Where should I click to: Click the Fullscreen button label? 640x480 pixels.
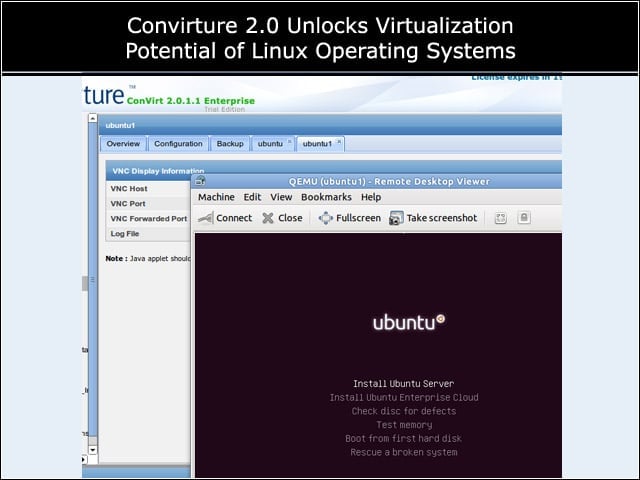(358, 218)
